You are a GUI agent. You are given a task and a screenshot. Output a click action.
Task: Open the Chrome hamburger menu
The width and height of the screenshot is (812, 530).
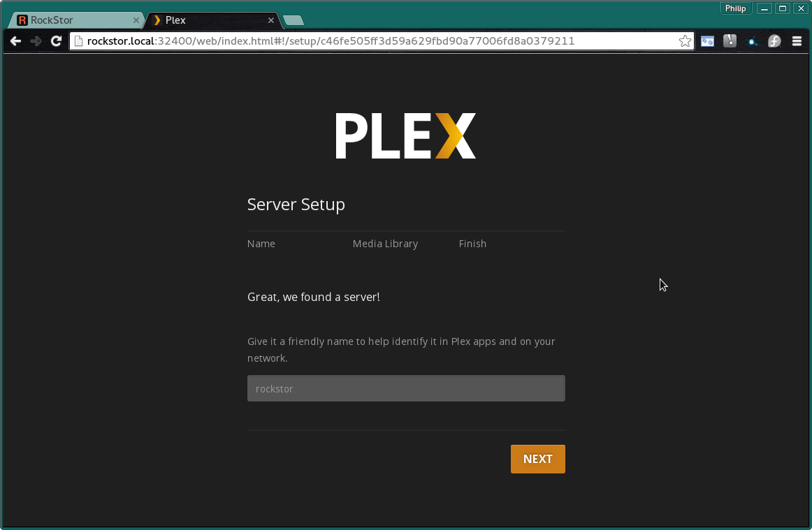(797, 41)
